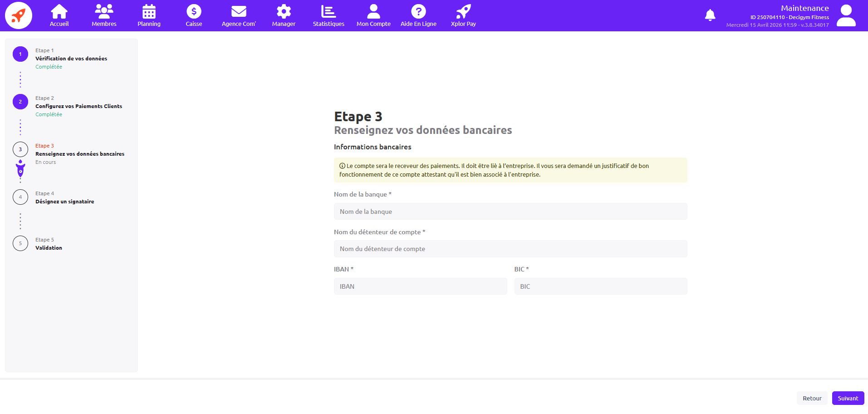The width and height of the screenshot is (868, 414).
Task: Click the Complétée status under Etape 2
Action: tap(49, 114)
